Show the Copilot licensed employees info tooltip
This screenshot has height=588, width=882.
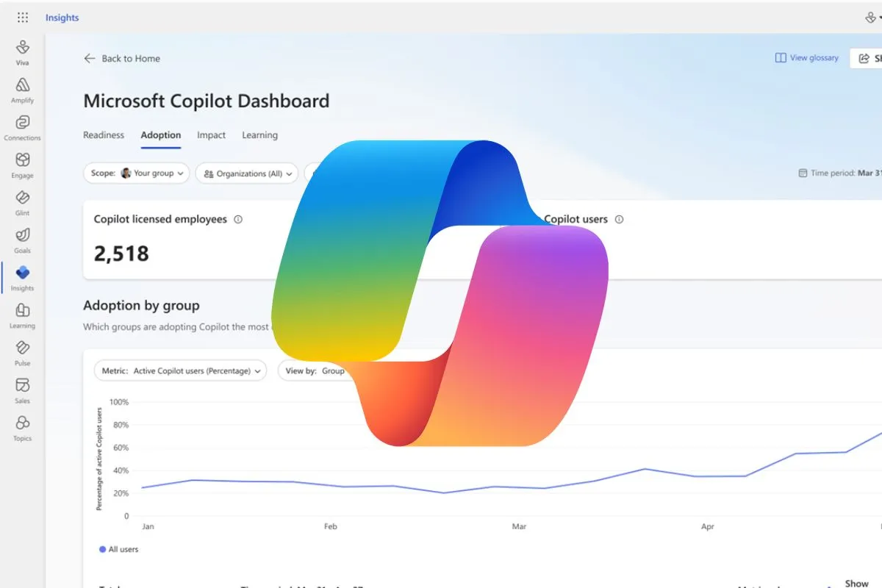click(239, 218)
